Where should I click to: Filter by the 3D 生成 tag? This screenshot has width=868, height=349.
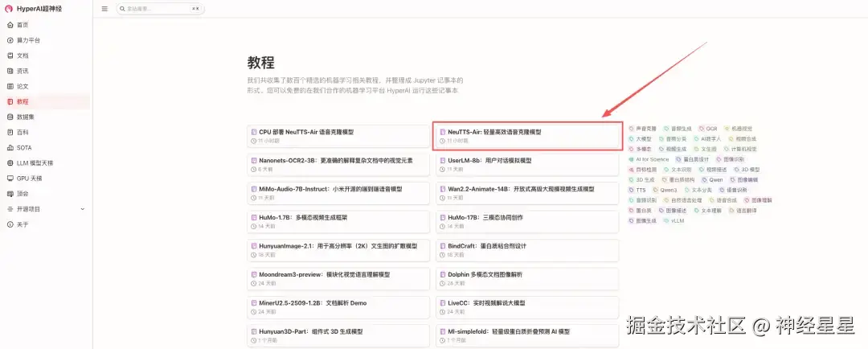tap(642, 179)
